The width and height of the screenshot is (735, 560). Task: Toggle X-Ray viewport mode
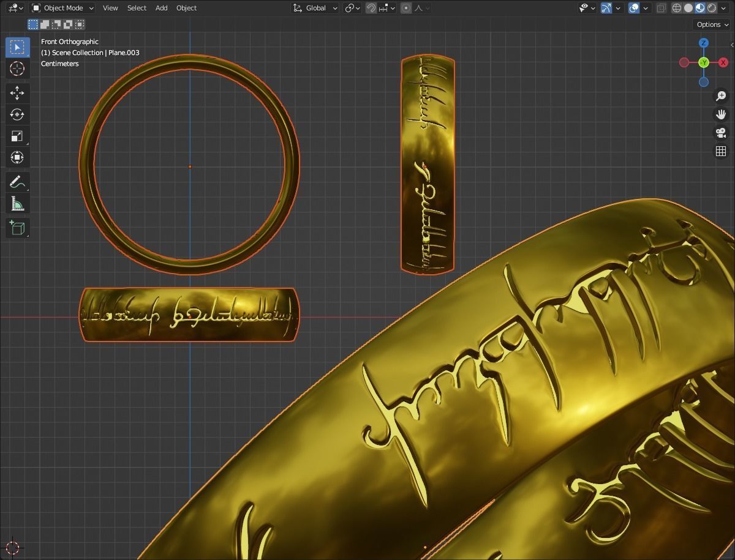[661, 8]
